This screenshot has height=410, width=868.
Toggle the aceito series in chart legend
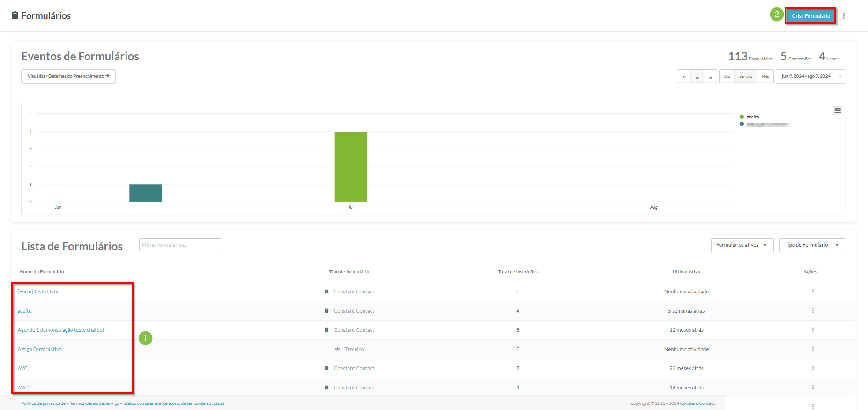point(752,117)
